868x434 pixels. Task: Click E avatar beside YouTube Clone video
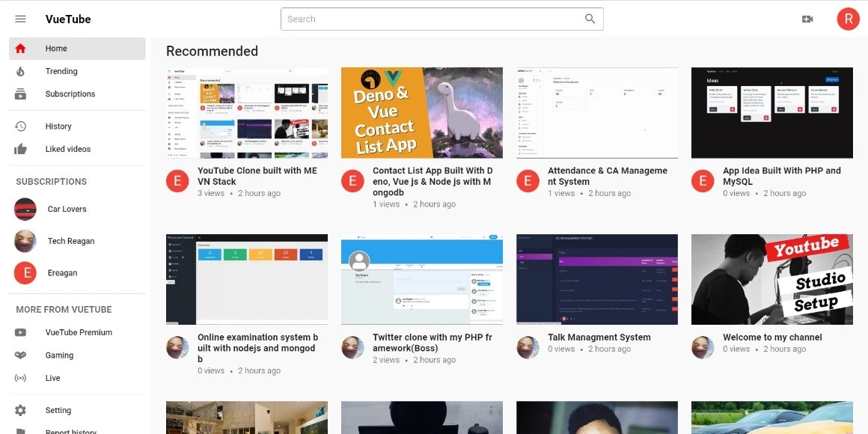177,181
